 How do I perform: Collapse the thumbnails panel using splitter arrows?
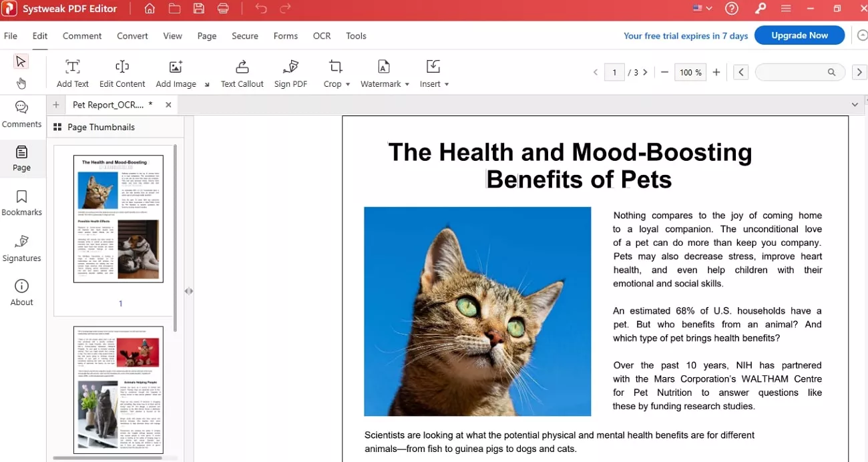(189, 291)
